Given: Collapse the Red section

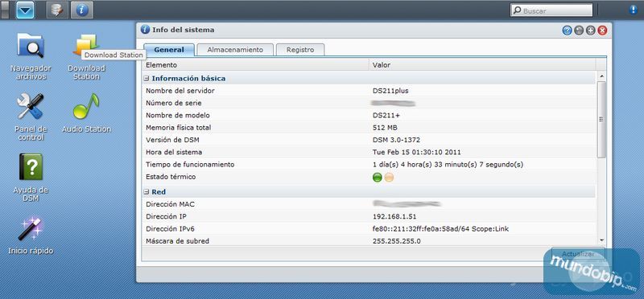Looking at the screenshot, I should tap(147, 192).
